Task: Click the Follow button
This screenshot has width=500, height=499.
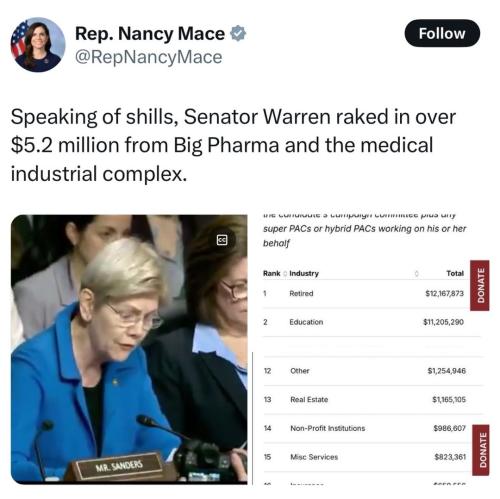Action: point(442,33)
